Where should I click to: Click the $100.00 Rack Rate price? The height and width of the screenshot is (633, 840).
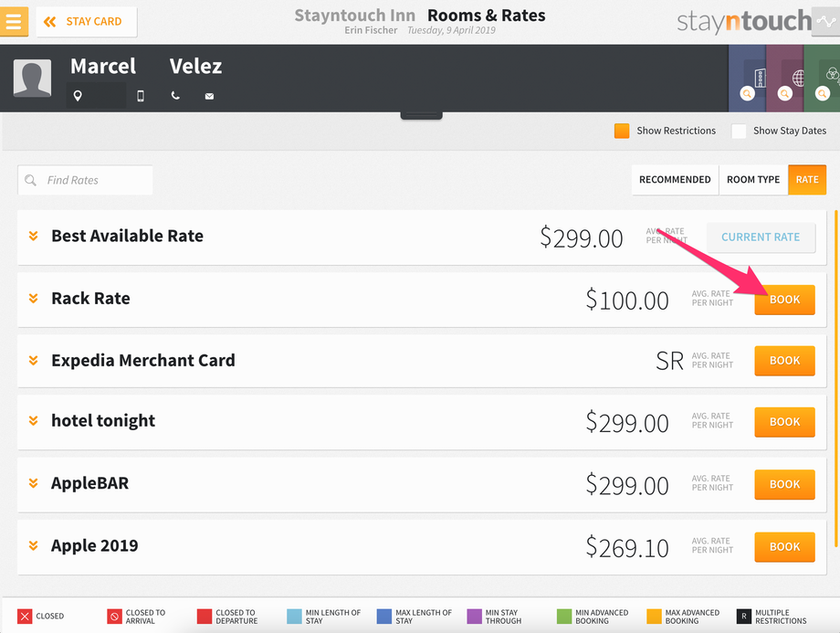tap(627, 300)
